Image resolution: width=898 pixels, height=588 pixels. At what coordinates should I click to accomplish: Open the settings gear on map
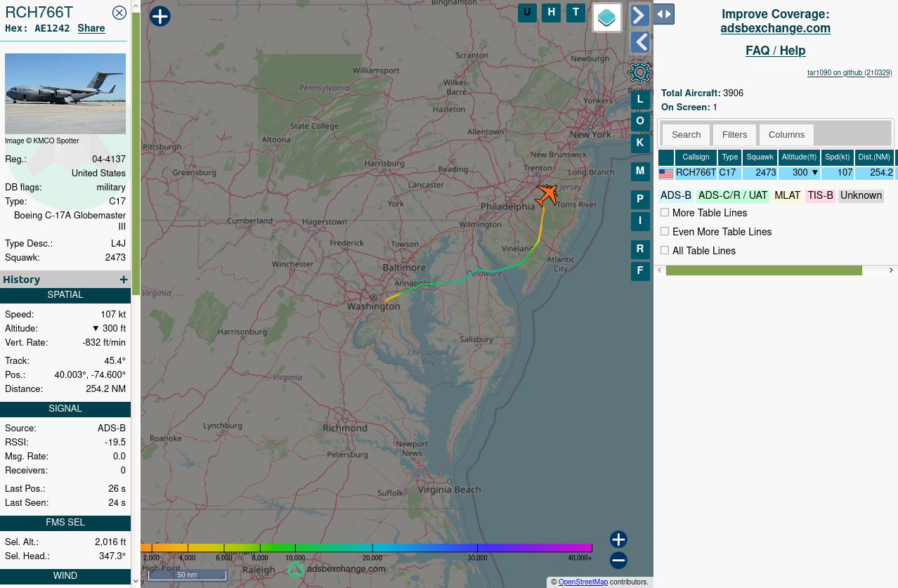coord(639,72)
